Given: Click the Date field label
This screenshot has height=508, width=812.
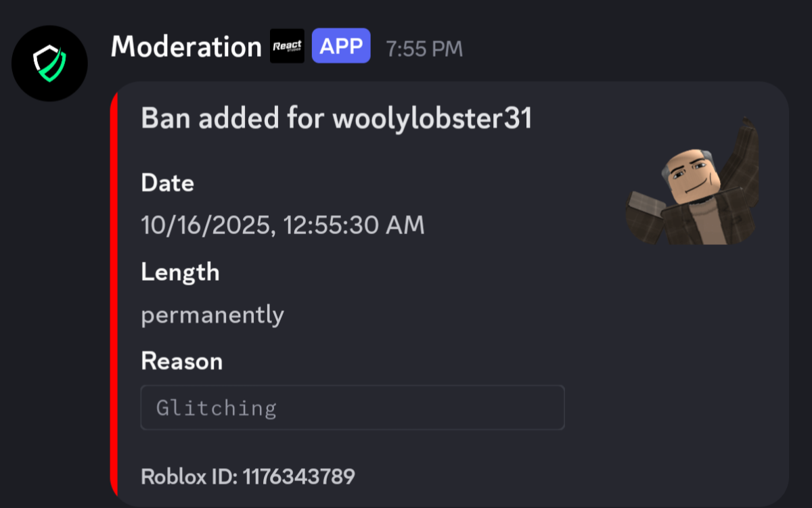Looking at the screenshot, I should coord(167,183).
